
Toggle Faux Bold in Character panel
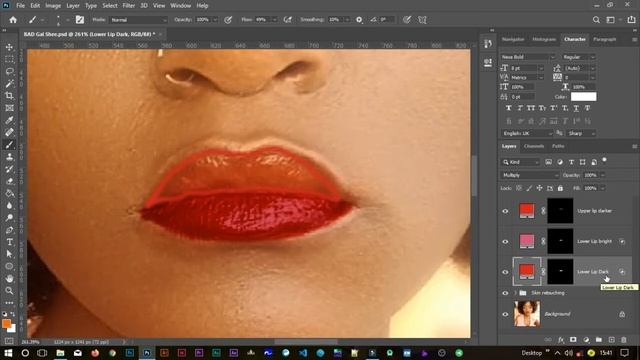click(509, 108)
